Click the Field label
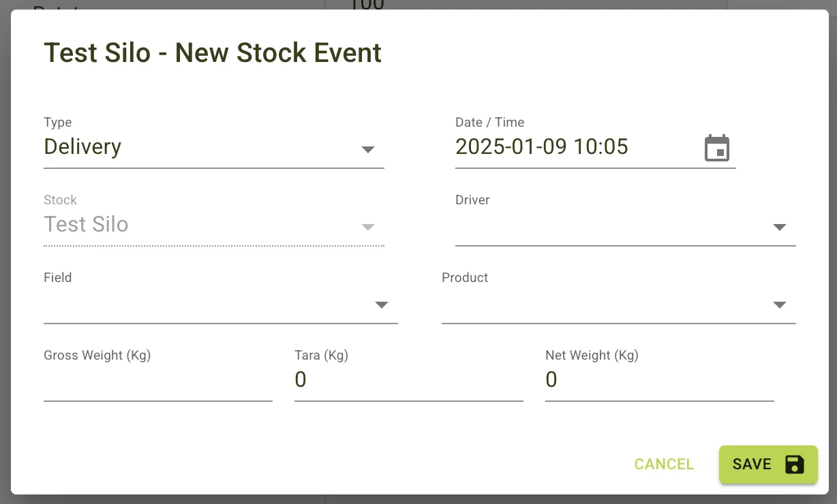Screen dimensions: 837x504 coord(58,277)
